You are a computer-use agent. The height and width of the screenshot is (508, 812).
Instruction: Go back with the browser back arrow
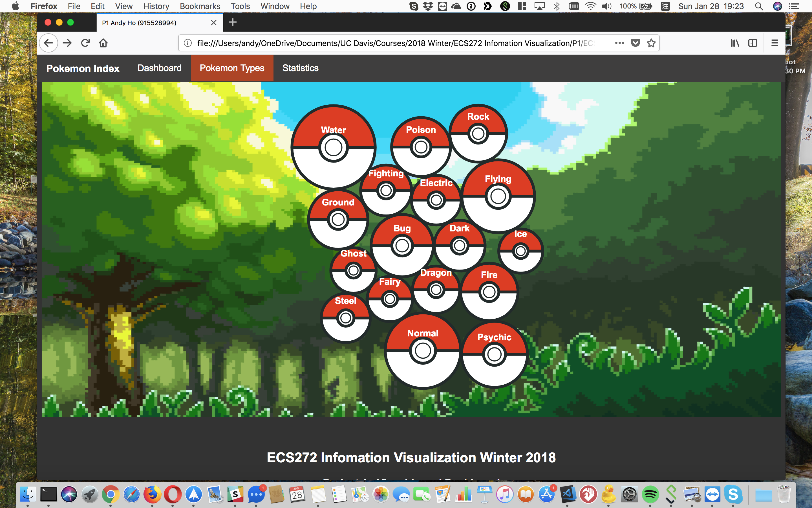(x=49, y=43)
